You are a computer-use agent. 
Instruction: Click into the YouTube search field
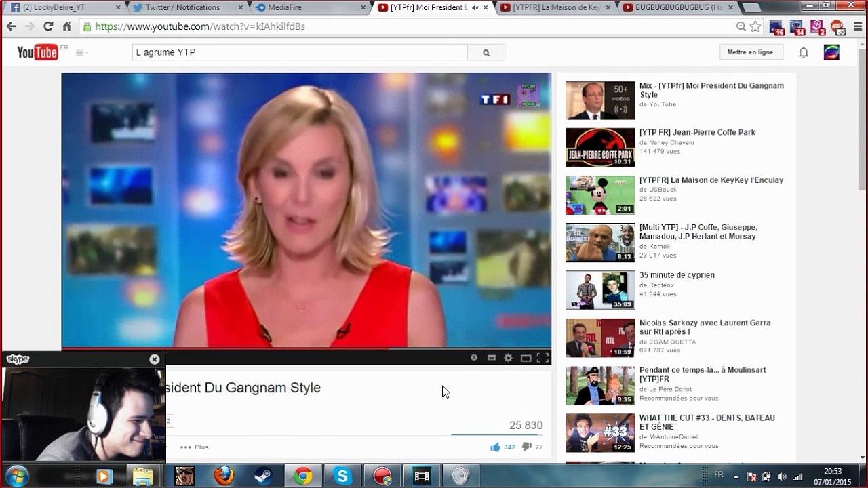pos(300,52)
